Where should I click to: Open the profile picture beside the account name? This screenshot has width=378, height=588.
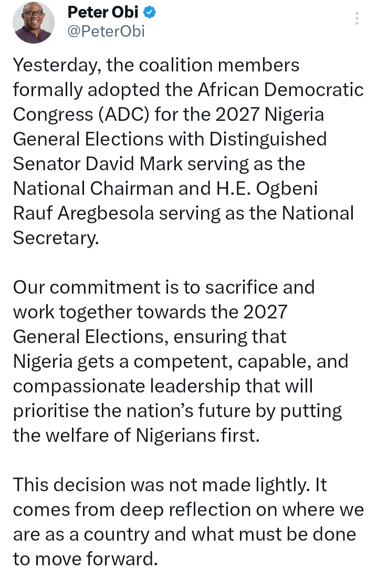[34, 22]
